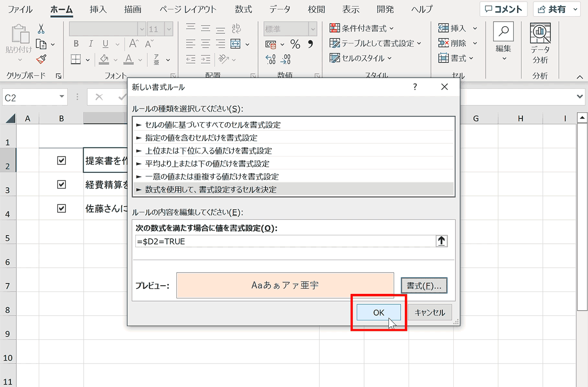
Task: Open the font size dropdown
Action: coord(169,29)
